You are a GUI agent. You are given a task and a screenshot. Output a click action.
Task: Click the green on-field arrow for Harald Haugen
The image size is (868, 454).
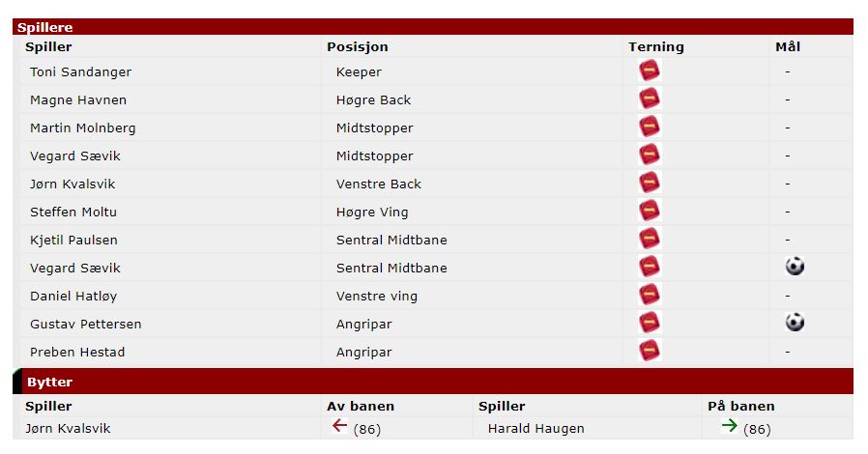point(730,425)
